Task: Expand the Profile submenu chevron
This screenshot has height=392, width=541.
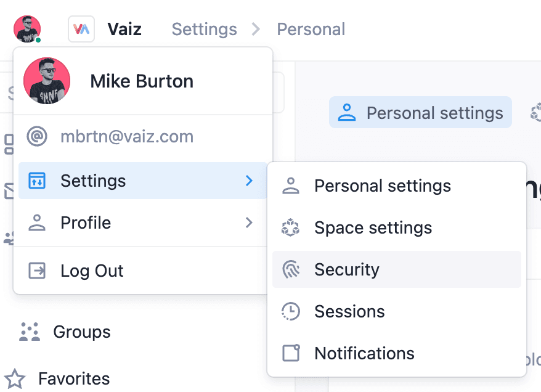Action: tap(249, 223)
